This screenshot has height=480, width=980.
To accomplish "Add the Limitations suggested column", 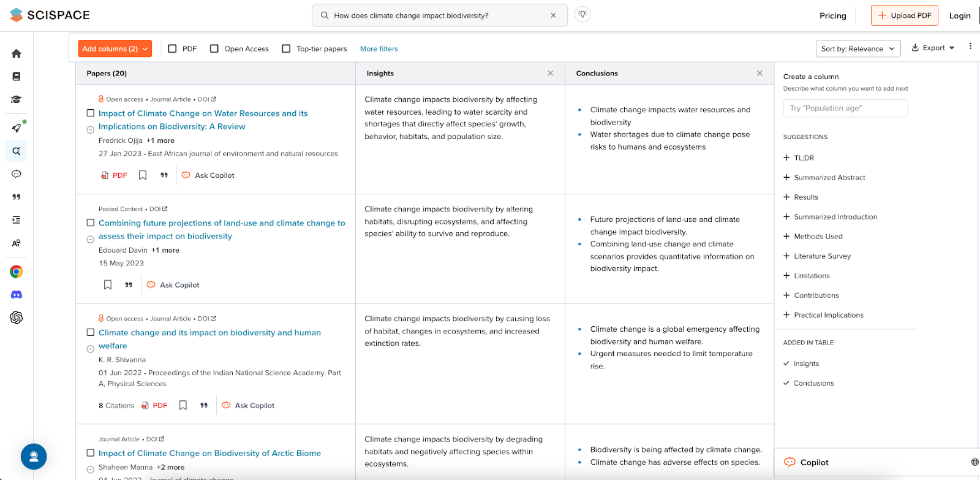I will (807, 276).
